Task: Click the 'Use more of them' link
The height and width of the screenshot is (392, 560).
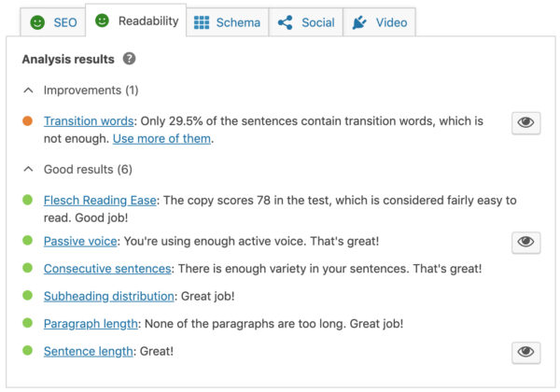Action: click(162, 139)
